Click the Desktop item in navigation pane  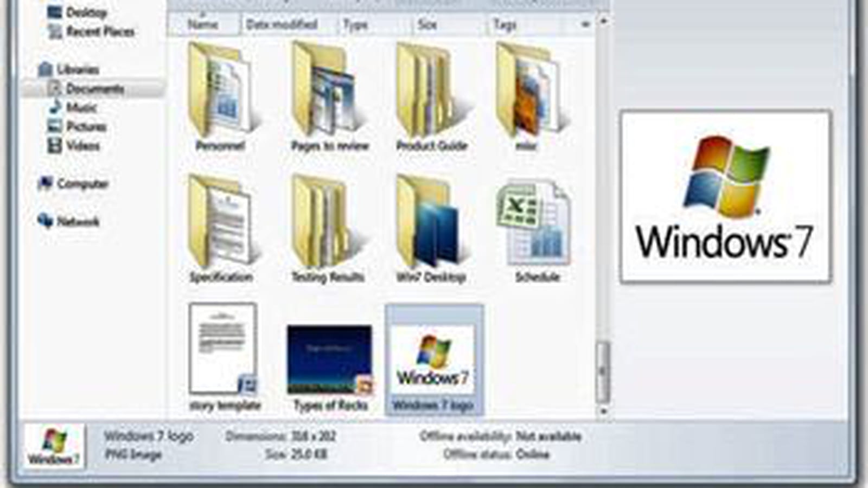click(76, 12)
